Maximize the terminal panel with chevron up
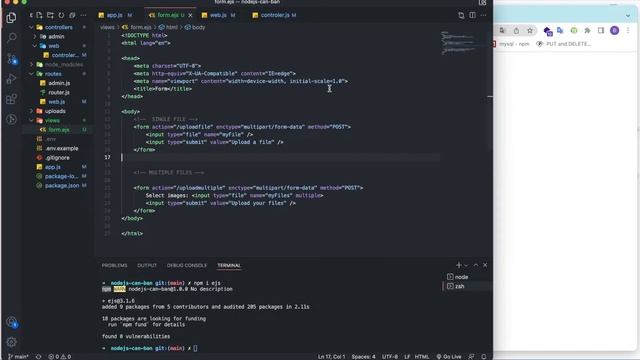Image resolution: width=640 pixels, height=360 pixels. coord(476,265)
